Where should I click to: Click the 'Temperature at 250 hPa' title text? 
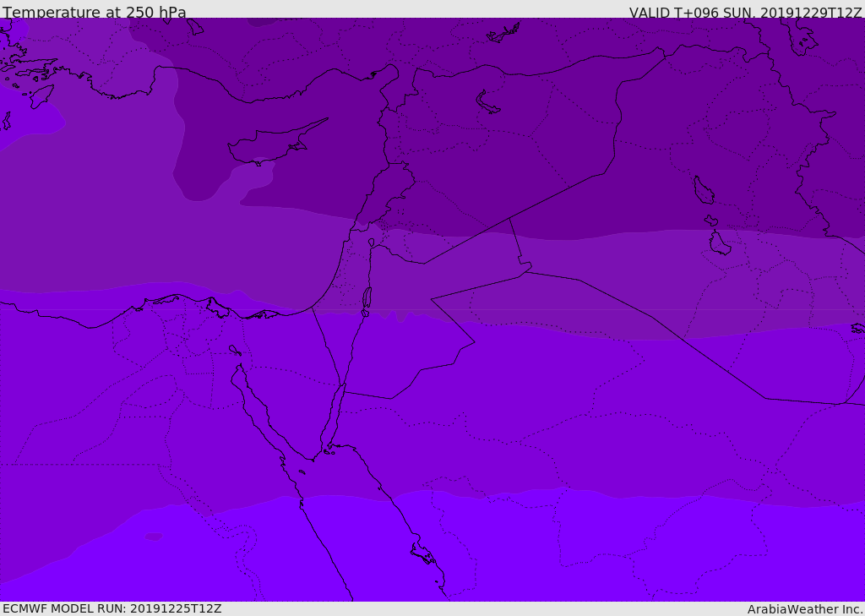(x=95, y=12)
